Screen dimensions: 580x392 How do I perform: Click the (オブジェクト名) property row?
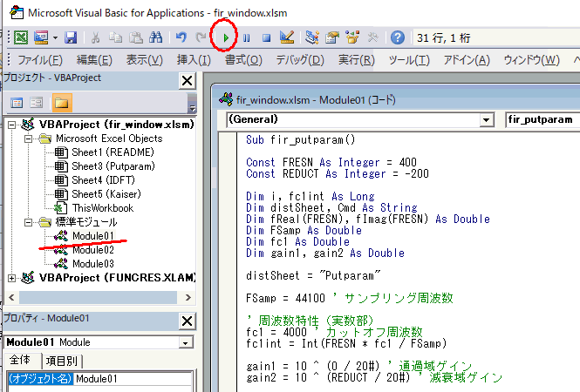pos(40,379)
